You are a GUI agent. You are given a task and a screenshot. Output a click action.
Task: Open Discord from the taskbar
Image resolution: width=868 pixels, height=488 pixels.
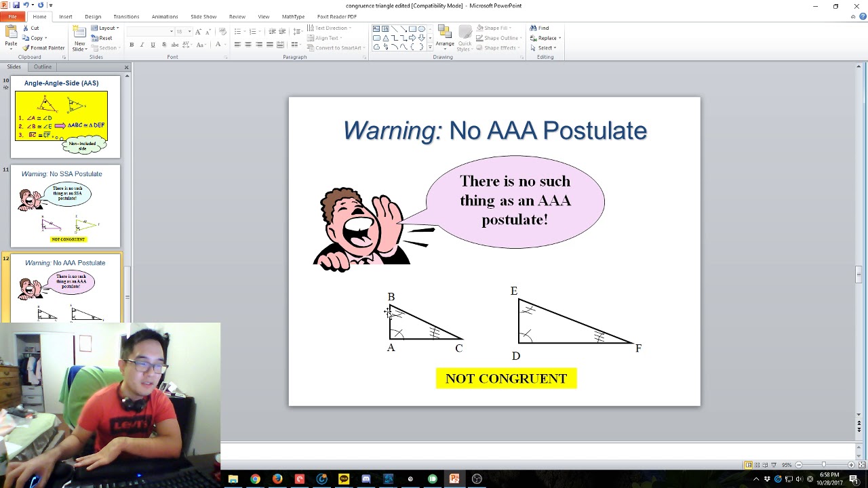coord(366,479)
